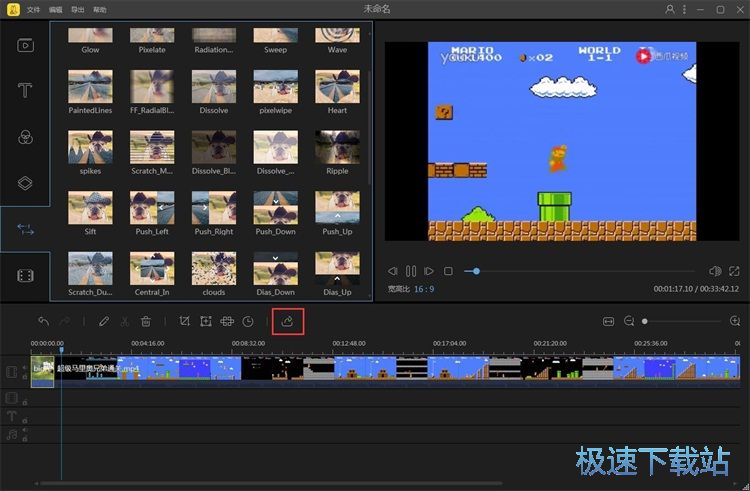Viewport: 750px width, 491px height.
Task: Mute the main video track
Action: [x=25, y=367]
